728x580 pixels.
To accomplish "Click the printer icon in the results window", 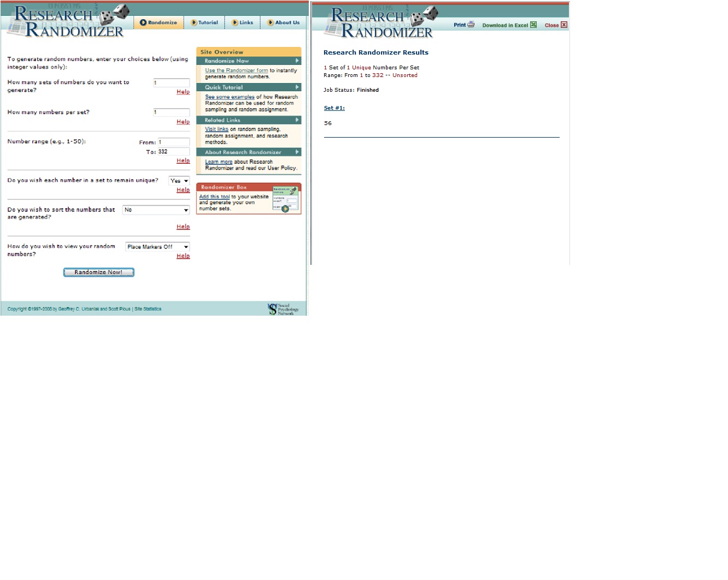I will [471, 25].
